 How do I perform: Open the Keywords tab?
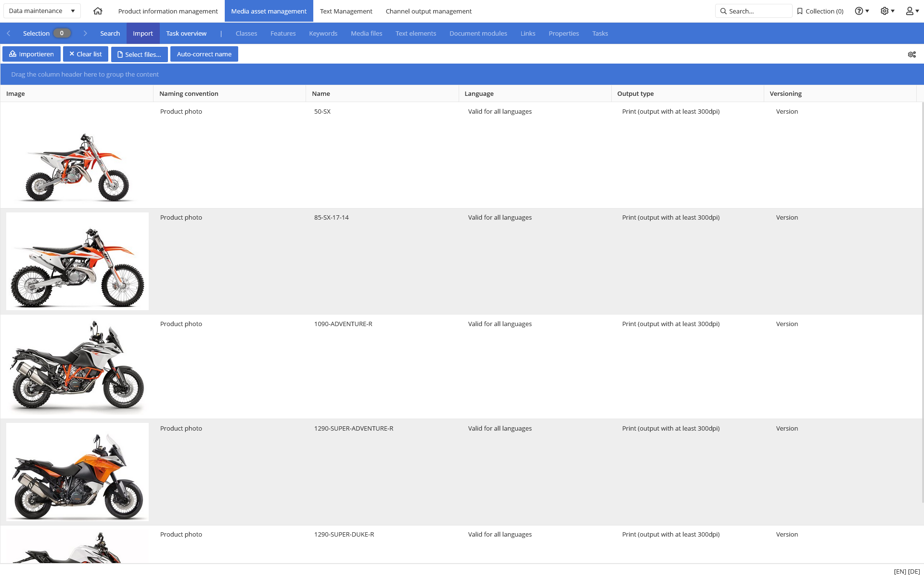pyautogui.click(x=323, y=33)
